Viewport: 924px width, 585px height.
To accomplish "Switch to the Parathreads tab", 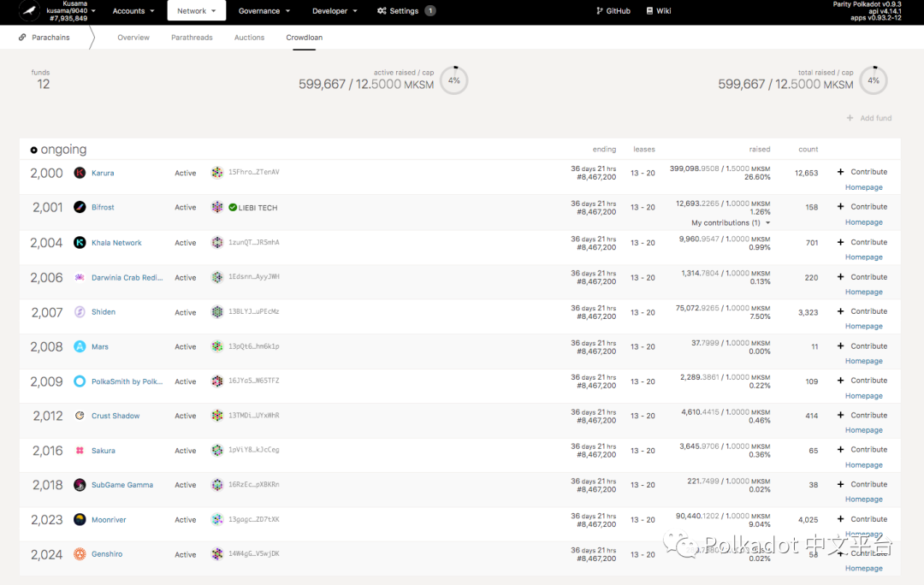I will 192,37.
